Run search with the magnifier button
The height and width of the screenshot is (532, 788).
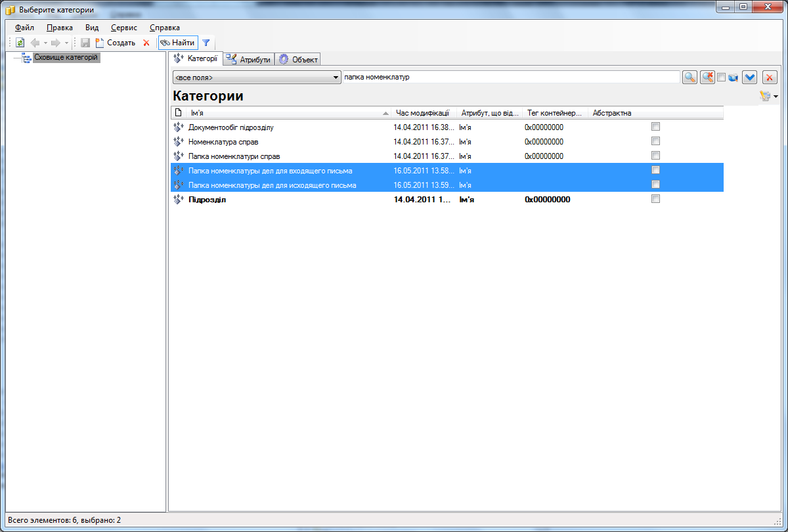689,78
